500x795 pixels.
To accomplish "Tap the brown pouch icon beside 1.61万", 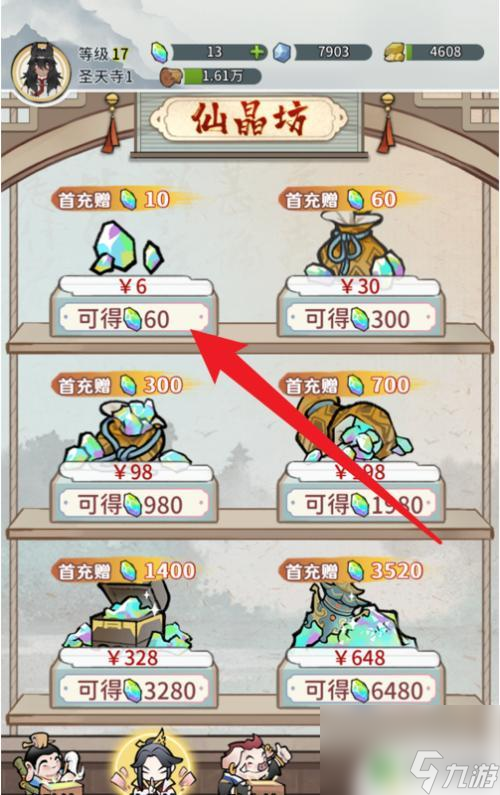I will (x=171, y=77).
